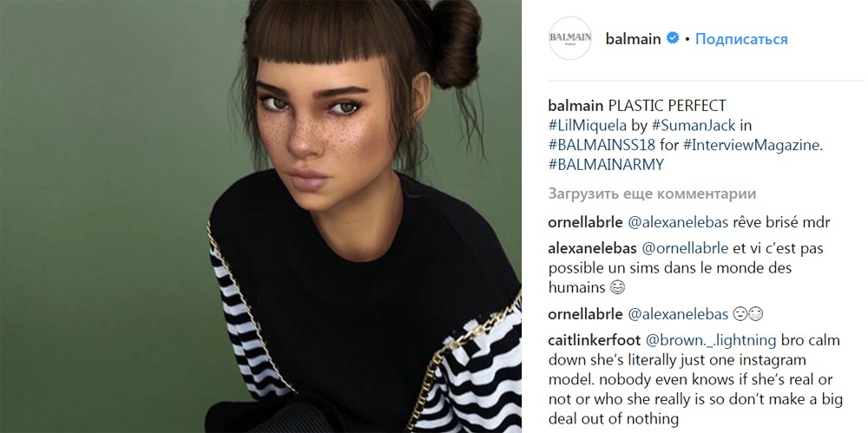868x433 pixels.
Task: Click the Lil Miquela post image
Action: 260,217
